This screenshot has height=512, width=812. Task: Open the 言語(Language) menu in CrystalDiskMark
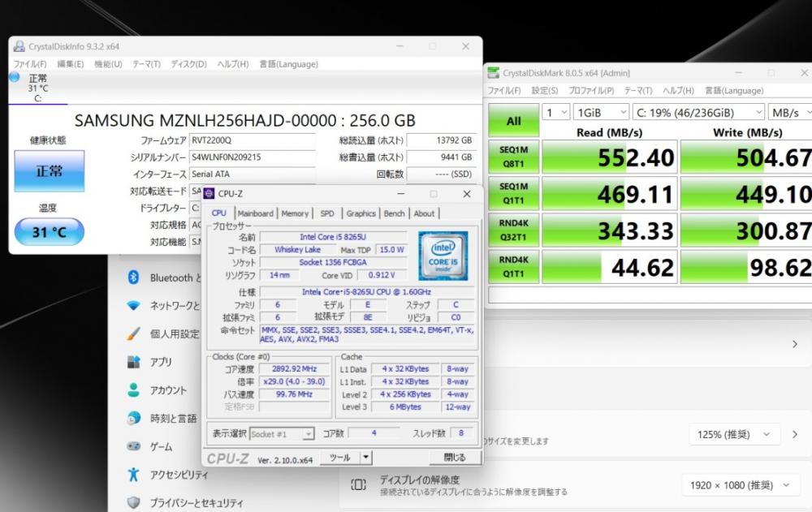click(x=734, y=91)
